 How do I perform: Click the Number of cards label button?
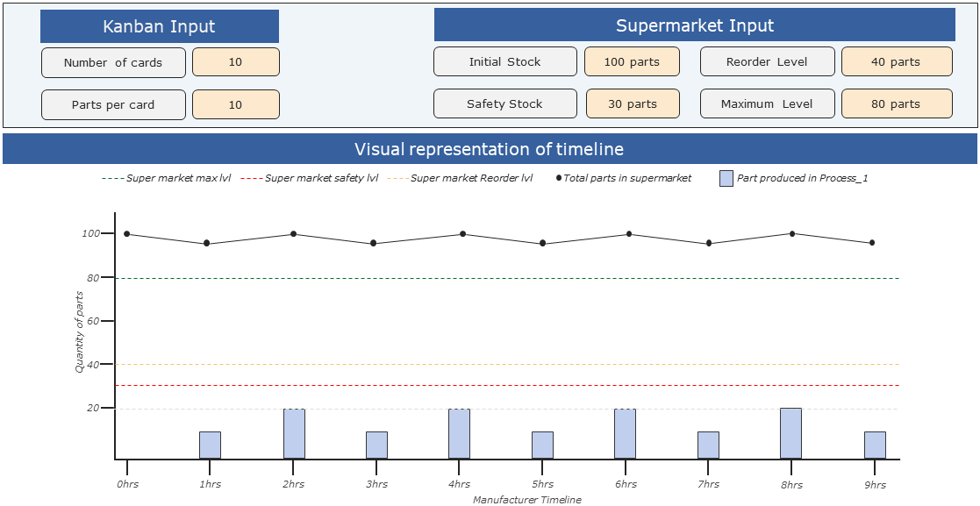click(113, 62)
